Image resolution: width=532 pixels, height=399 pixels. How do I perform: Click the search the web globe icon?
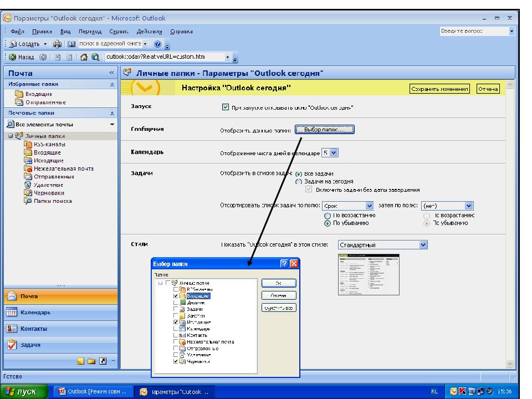pos(95,57)
